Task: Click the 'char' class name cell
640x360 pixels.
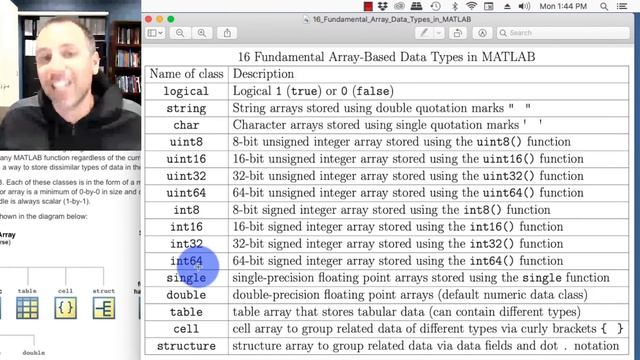Action: (x=186, y=125)
